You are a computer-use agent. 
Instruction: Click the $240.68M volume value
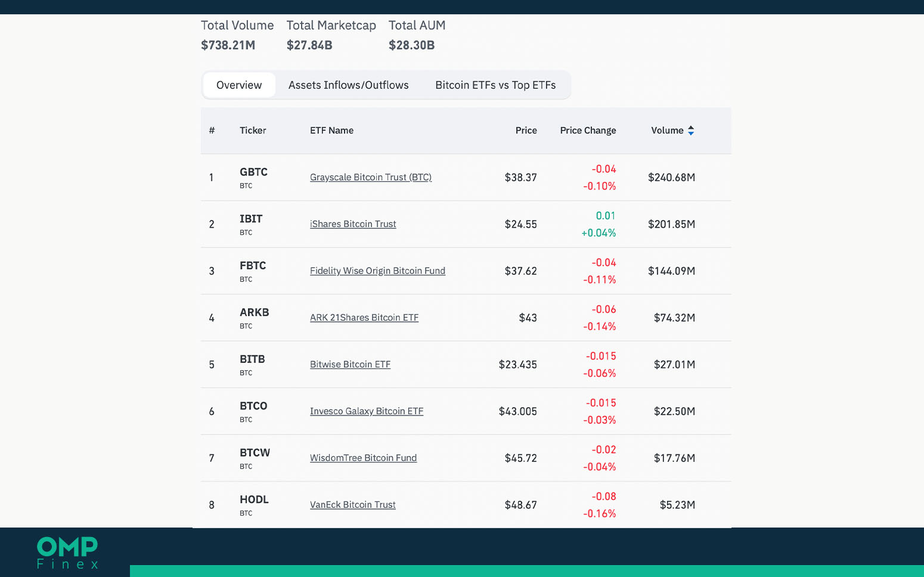[x=672, y=178]
